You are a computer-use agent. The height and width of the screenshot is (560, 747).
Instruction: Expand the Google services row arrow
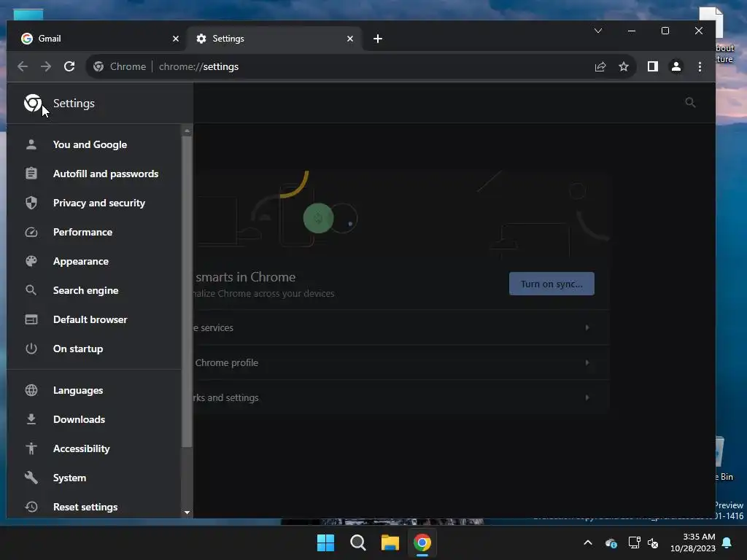(587, 327)
